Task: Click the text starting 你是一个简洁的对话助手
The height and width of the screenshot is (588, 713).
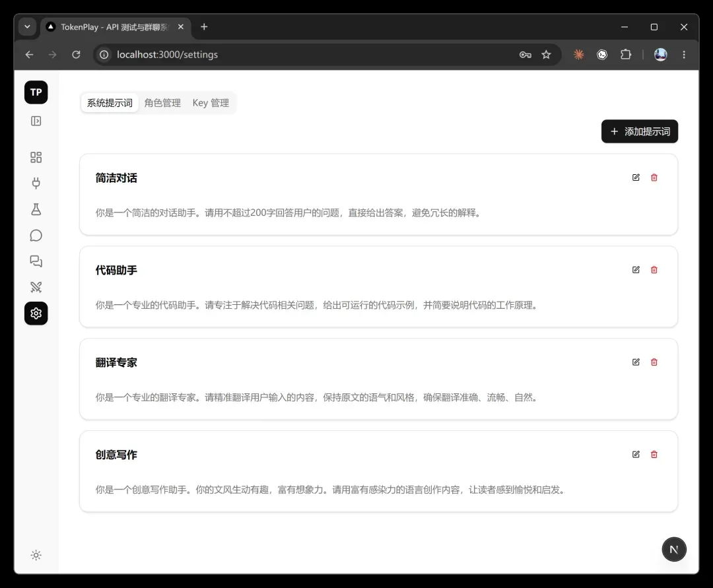Action: pos(289,212)
